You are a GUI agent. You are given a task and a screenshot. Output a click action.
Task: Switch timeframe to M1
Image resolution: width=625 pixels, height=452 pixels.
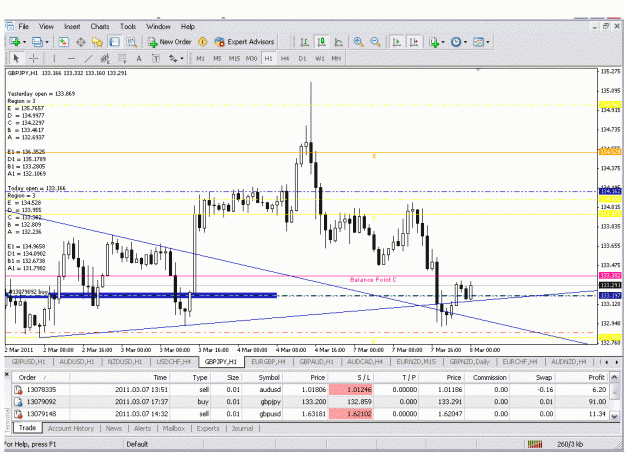pos(200,59)
